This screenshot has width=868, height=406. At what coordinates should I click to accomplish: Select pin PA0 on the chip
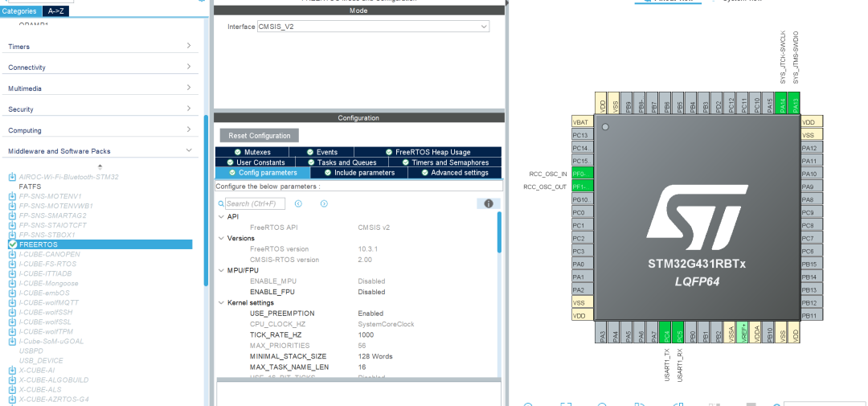[x=583, y=264]
